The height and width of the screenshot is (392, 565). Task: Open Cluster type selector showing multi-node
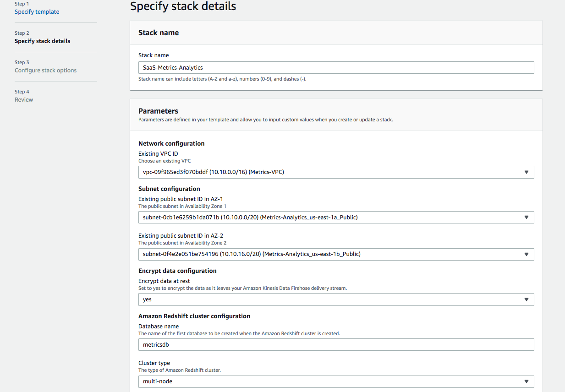(x=336, y=381)
